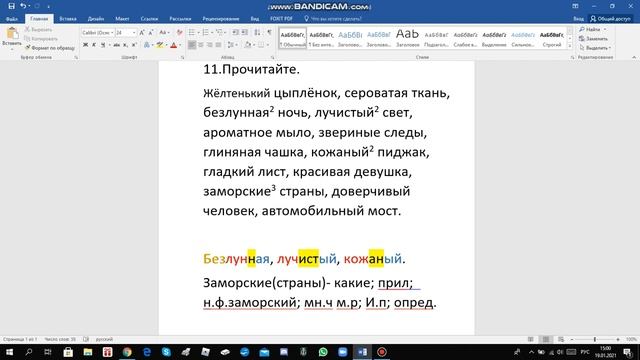640x360 pixels.
Task: Toggle strikethrough formatting
Action: (116, 45)
